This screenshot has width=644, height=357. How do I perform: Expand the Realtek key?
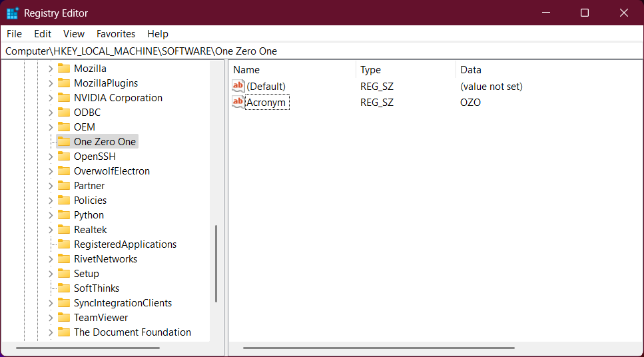coord(51,230)
